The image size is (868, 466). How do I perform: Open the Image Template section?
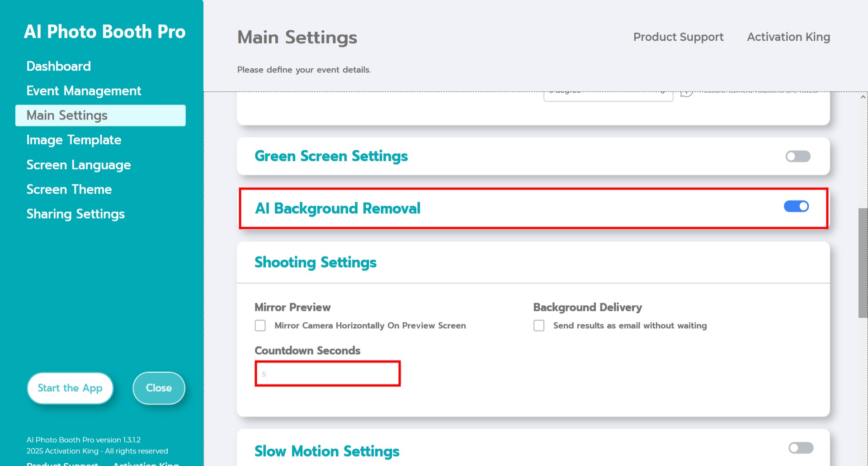pos(74,140)
